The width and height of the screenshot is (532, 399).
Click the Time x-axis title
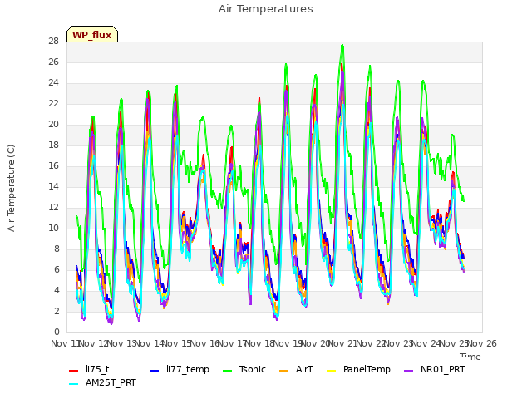click(470, 357)
